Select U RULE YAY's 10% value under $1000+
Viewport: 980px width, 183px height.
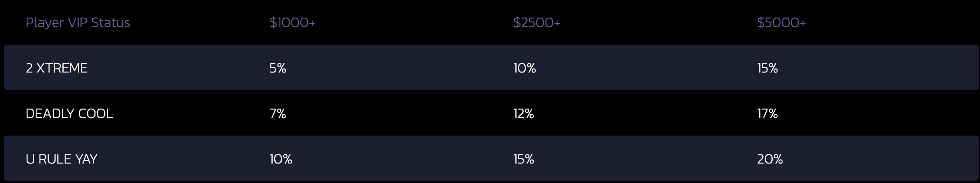281,159
